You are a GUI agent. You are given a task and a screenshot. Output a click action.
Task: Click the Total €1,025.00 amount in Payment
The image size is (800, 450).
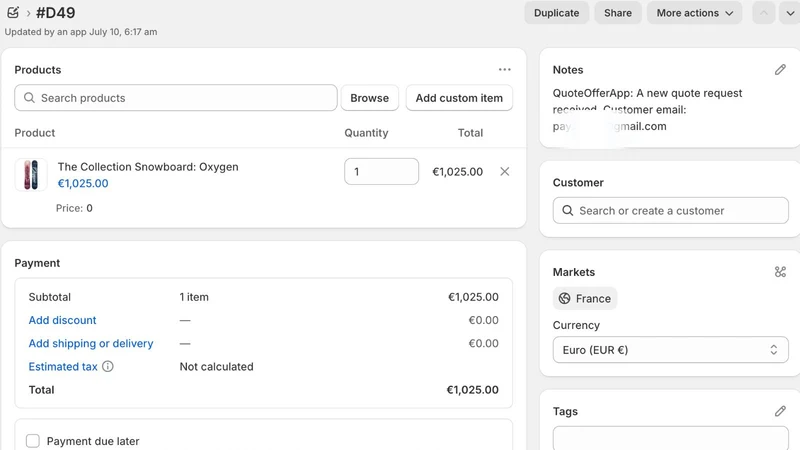pos(472,390)
